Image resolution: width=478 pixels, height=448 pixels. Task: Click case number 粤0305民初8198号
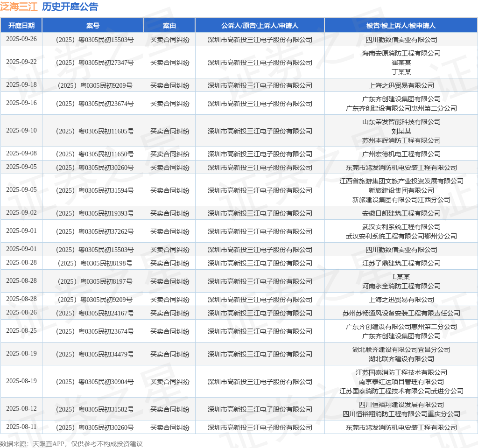coord(95,263)
